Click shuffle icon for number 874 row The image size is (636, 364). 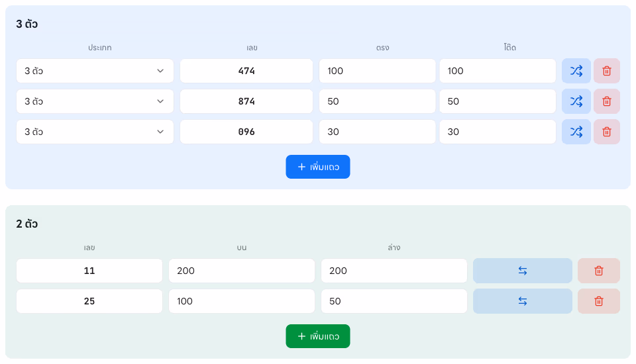tap(576, 101)
